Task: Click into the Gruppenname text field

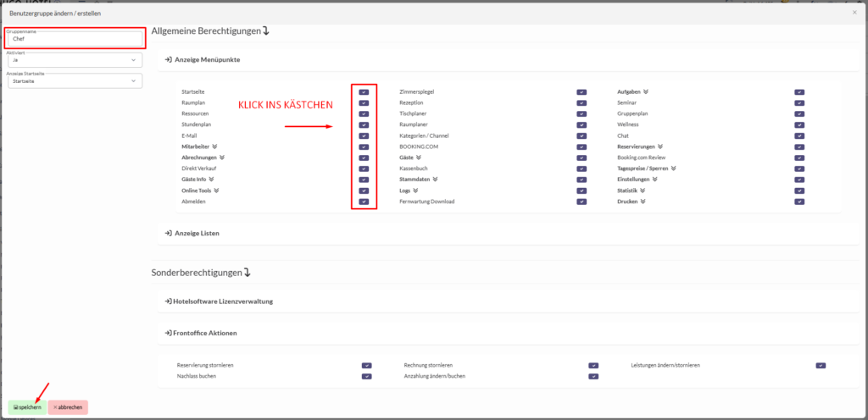Action: point(74,39)
